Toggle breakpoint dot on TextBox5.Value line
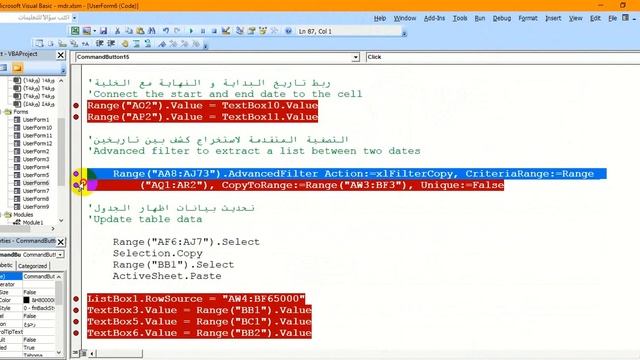Viewport: 640px width, 360px height. coord(76,322)
